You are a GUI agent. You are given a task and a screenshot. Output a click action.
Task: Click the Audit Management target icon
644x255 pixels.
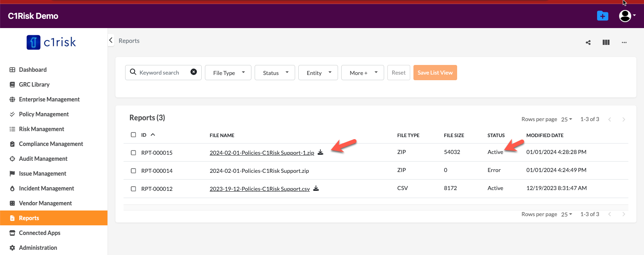click(x=12, y=159)
